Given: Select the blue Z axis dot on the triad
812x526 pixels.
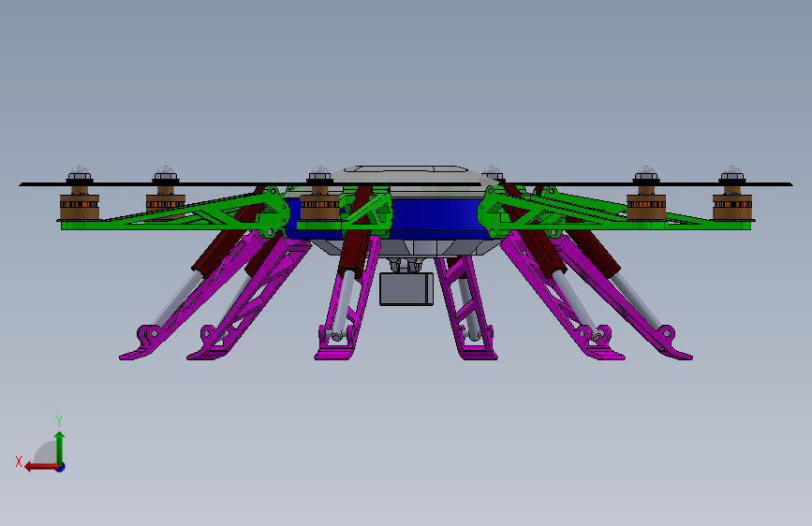Looking at the screenshot, I should click(61, 467).
